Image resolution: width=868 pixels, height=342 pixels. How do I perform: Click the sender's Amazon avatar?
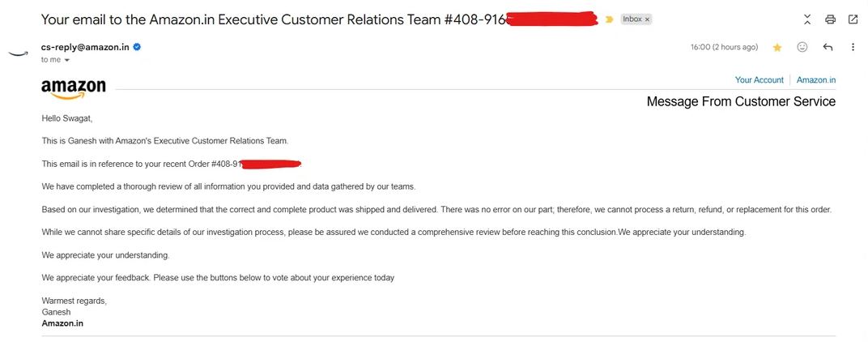click(18, 53)
